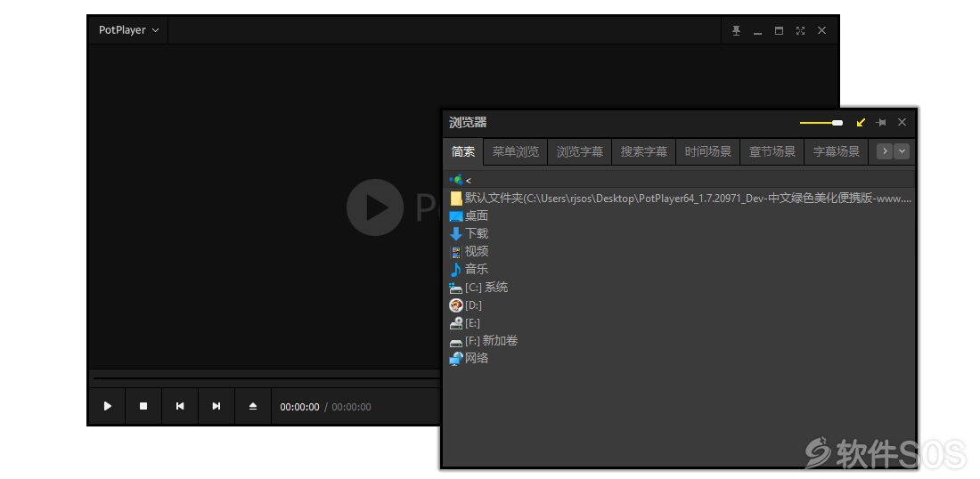Click the yellow attach arrow in browser panel
This screenshot has height=479, width=980.
861,122
